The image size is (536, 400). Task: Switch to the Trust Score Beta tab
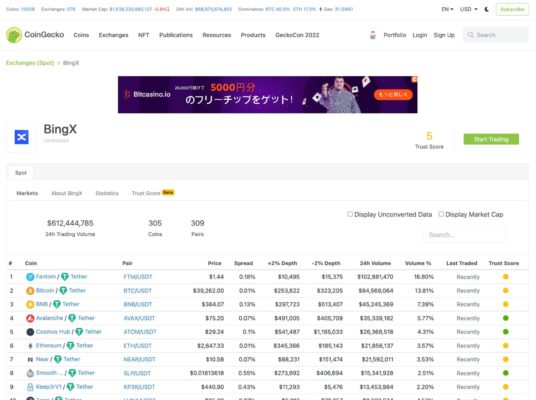pyautogui.click(x=153, y=193)
